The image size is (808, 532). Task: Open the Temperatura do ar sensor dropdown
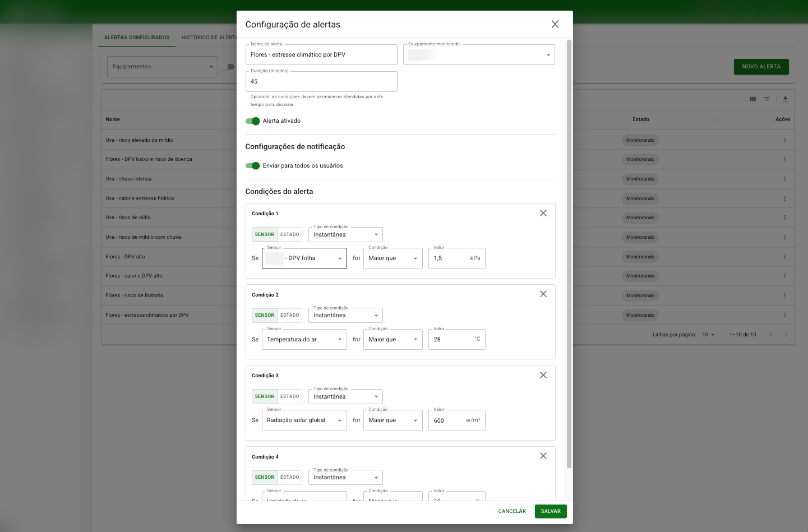tap(304, 339)
